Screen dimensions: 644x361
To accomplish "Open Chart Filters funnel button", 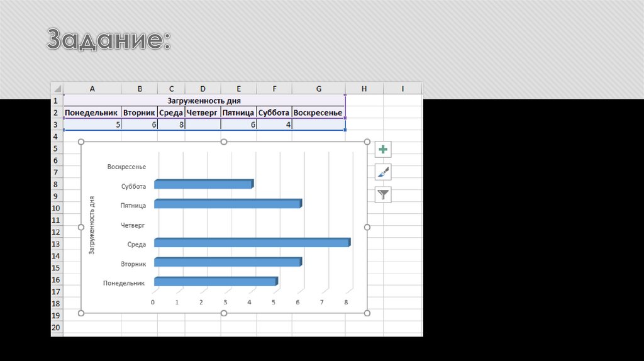I will (383, 195).
